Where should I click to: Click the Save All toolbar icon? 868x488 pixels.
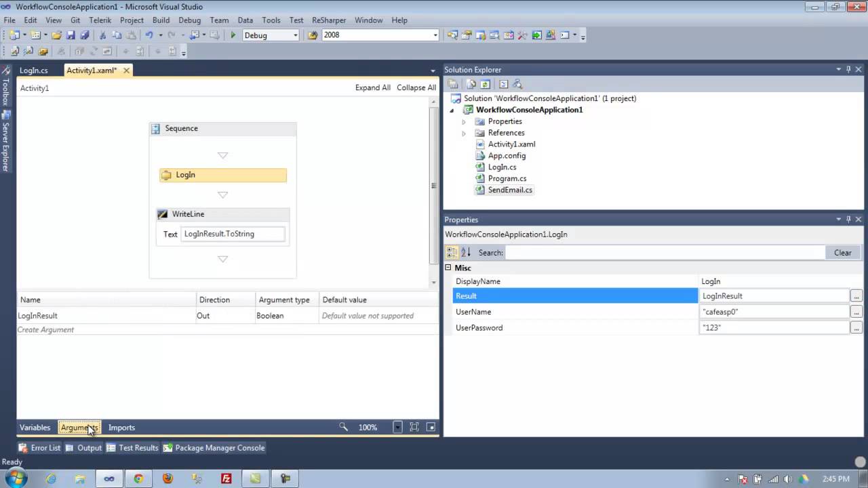(x=84, y=35)
